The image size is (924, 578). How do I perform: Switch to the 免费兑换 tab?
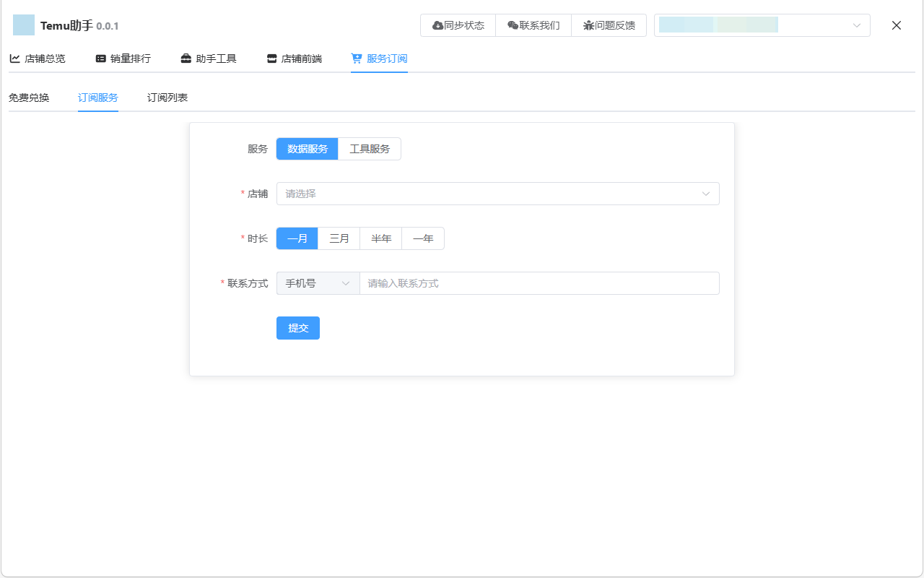click(29, 98)
